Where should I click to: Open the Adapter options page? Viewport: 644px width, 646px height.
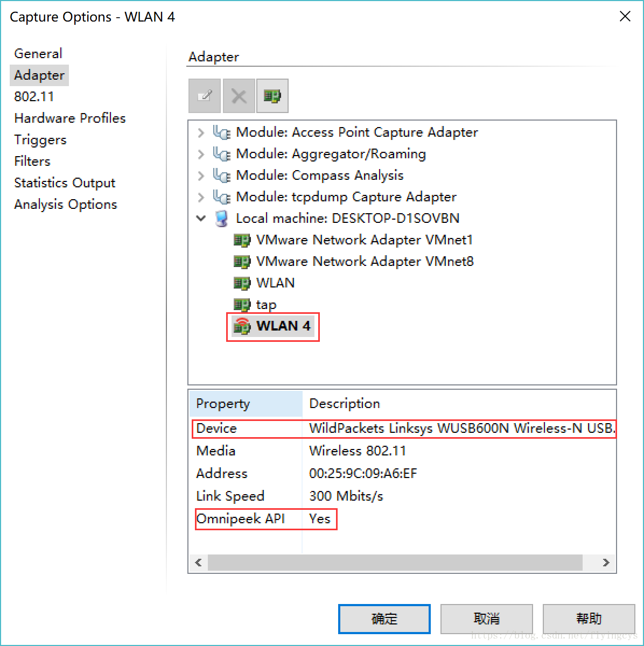point(39,75)
